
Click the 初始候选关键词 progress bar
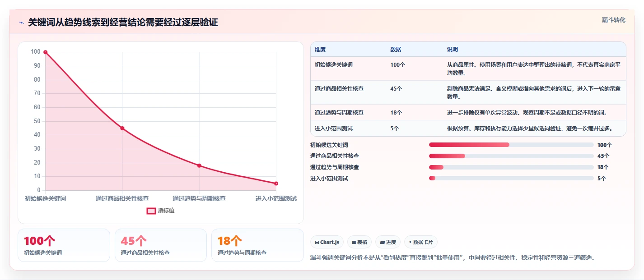click(x=511, y=145)
